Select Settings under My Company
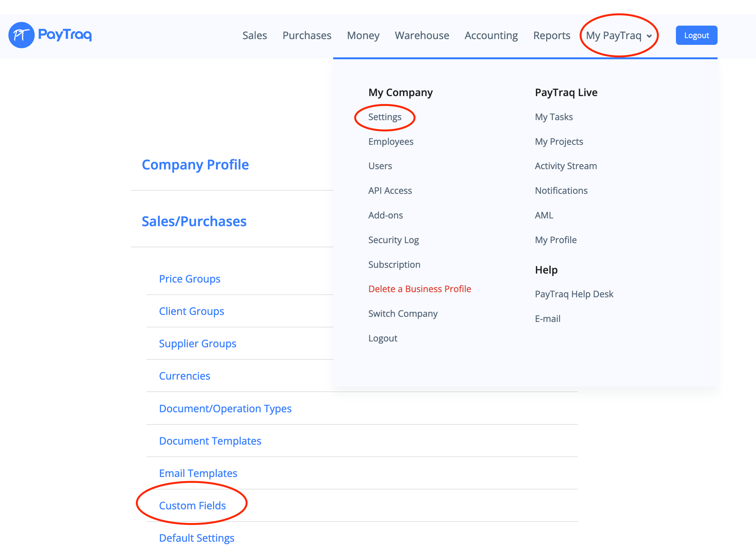The height and width of the screenshot is (558, 756). tap(385, 117)
